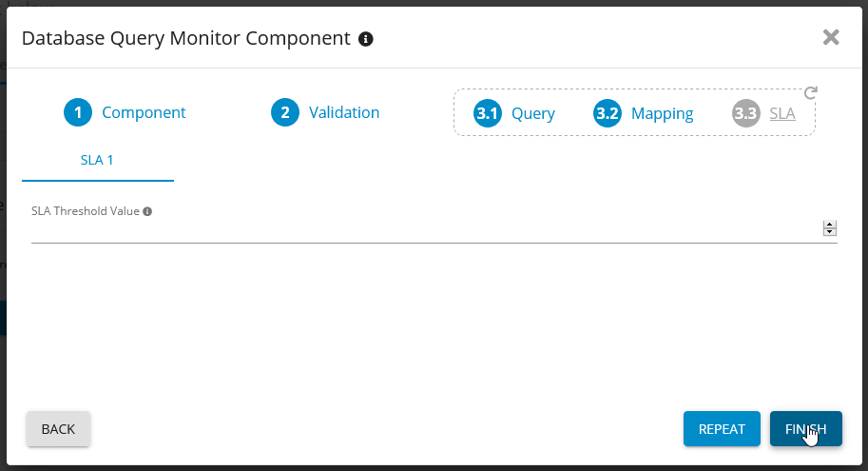Click the circular arrow icon on the dashed box
Viewport: 868px width, 471px height.
810,93
